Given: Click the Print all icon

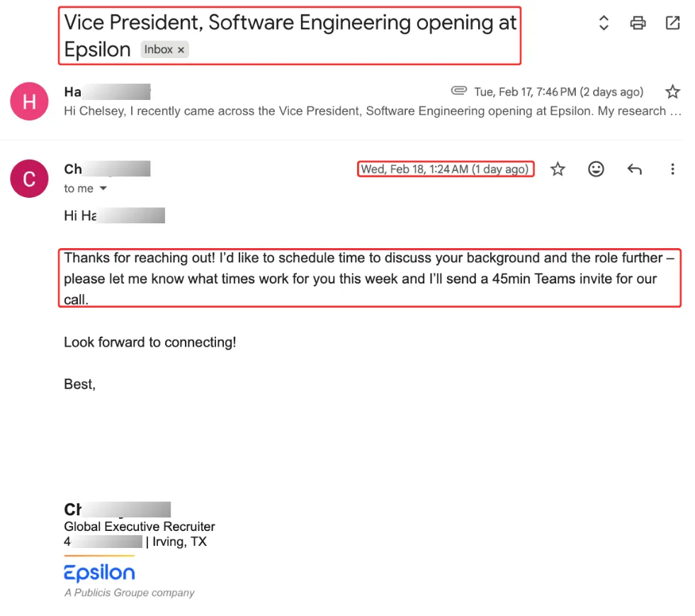Looking at the screenshot, I should click(x=638, y=23).
